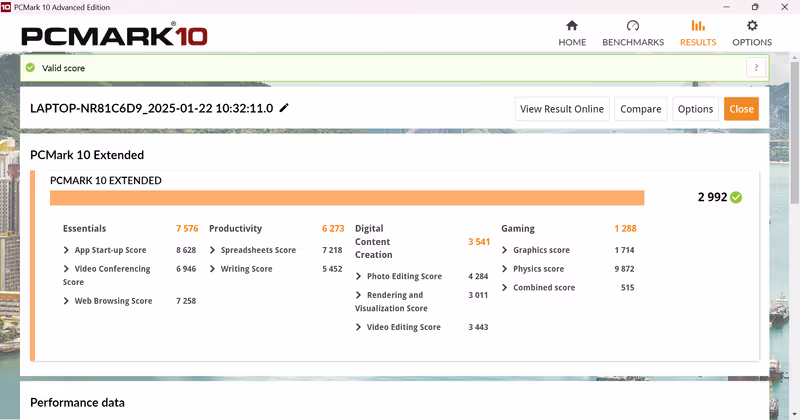Select the Results bar chart icon
The height and width of the screenshot is (420, 800).
[x=698, y=26]
